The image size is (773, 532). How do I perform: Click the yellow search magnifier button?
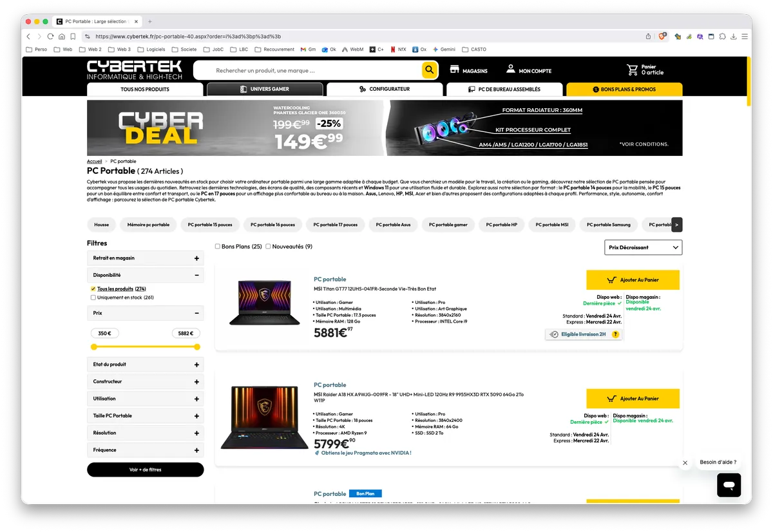(430, 70)
